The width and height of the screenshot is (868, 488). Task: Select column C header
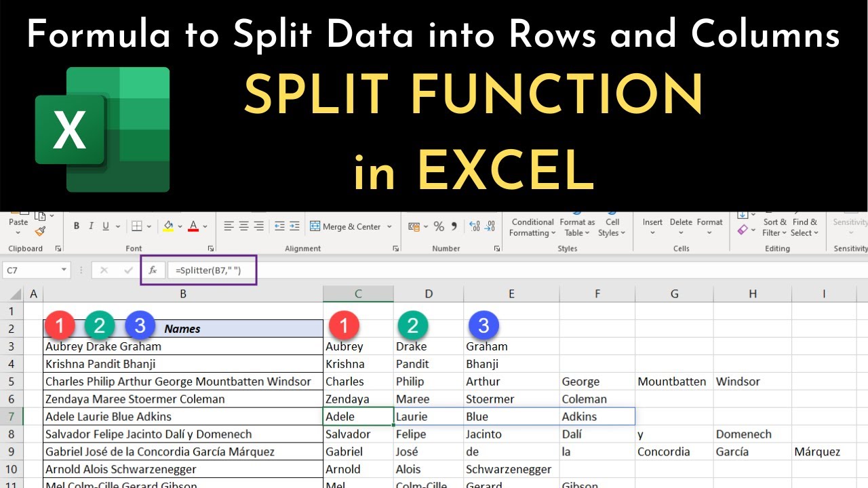click(x=358, y=293)
